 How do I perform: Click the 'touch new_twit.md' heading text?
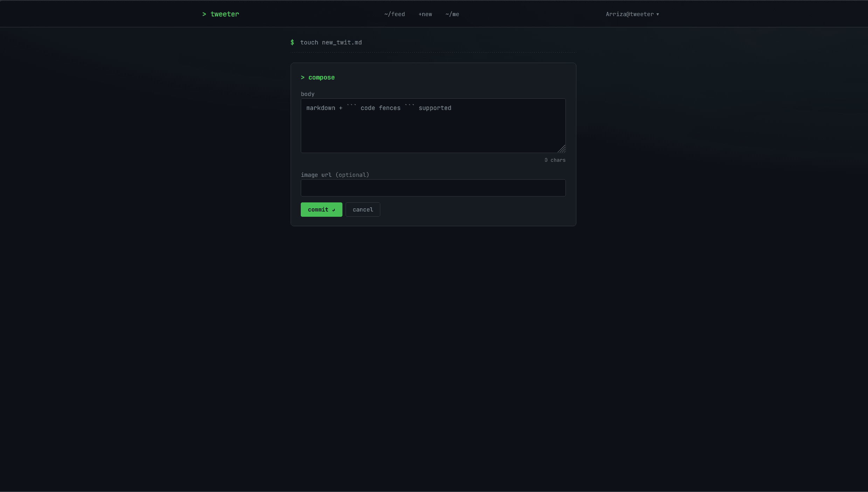331,42
